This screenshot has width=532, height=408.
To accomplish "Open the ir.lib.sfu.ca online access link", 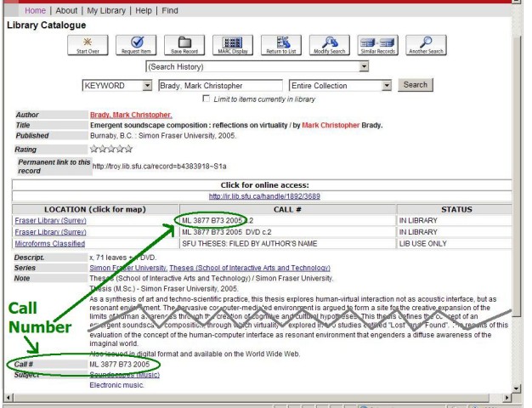I will tap(263, 195).
